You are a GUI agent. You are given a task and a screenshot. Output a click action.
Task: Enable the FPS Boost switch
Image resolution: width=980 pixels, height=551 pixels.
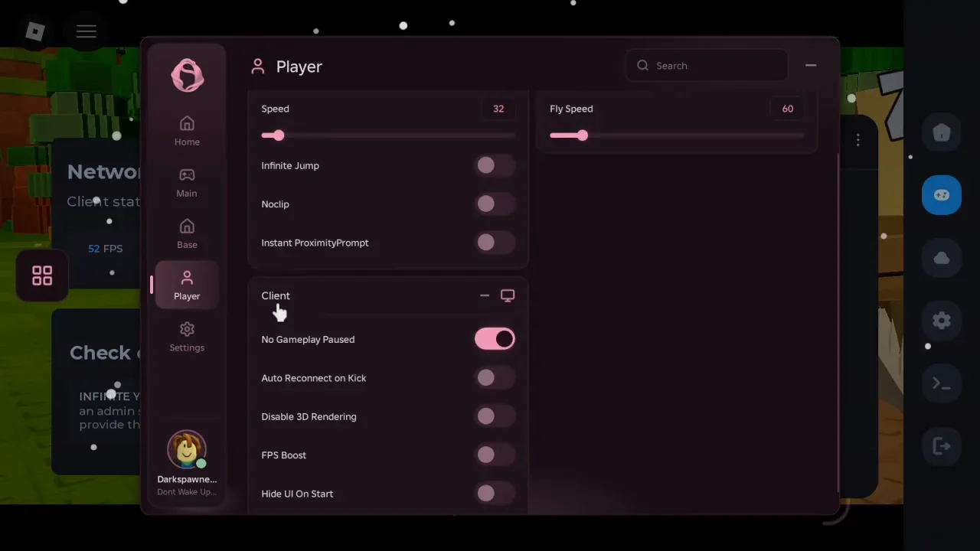(495, 455)
